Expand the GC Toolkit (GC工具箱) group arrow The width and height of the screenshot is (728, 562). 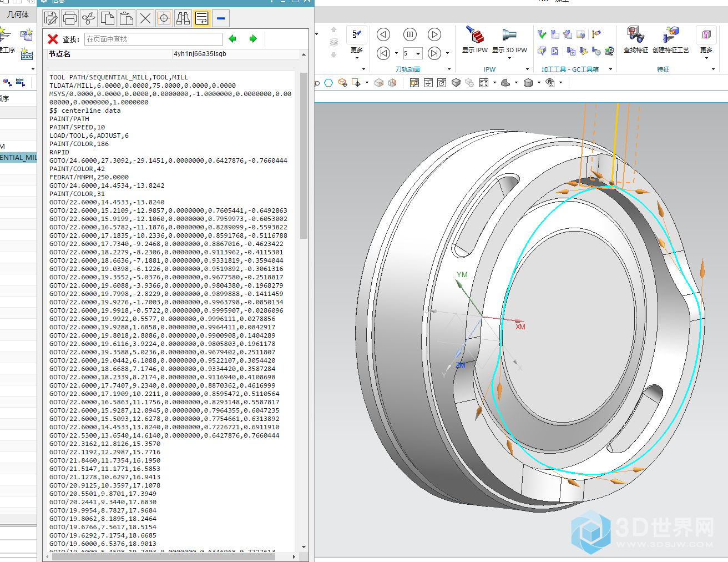pyautogui.click(x=610, y=69)
